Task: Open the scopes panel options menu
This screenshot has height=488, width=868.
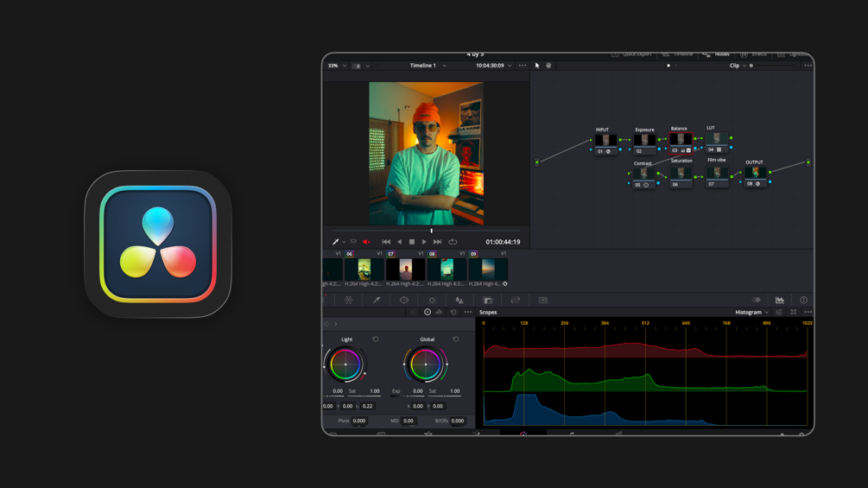Action: (808, 312)
